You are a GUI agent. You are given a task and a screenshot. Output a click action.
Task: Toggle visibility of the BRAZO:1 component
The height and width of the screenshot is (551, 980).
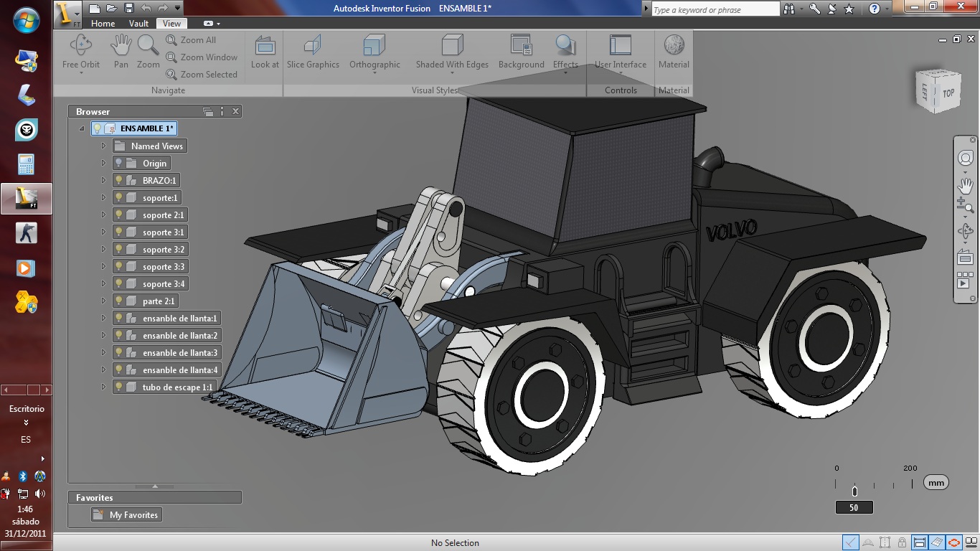tap(120, 180)
